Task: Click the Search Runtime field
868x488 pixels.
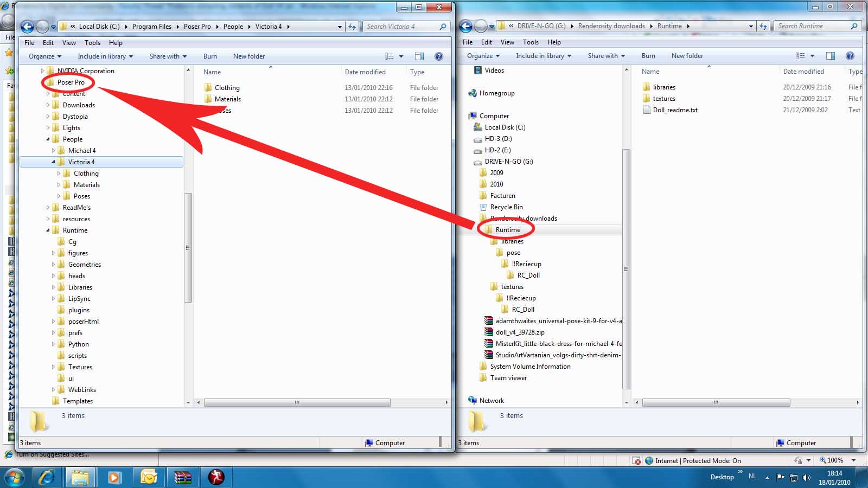Action: click(818, 26)
